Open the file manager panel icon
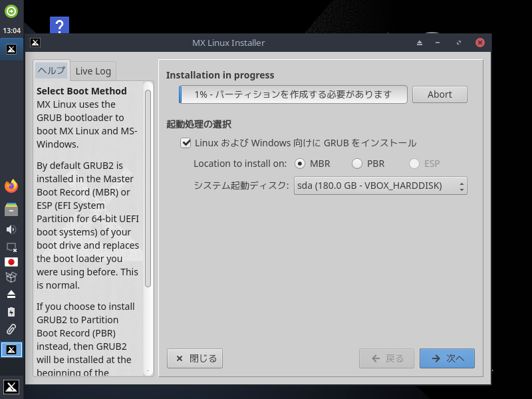Image resolution: width=532 pixels, height=399 pixels. click(11, 209)
